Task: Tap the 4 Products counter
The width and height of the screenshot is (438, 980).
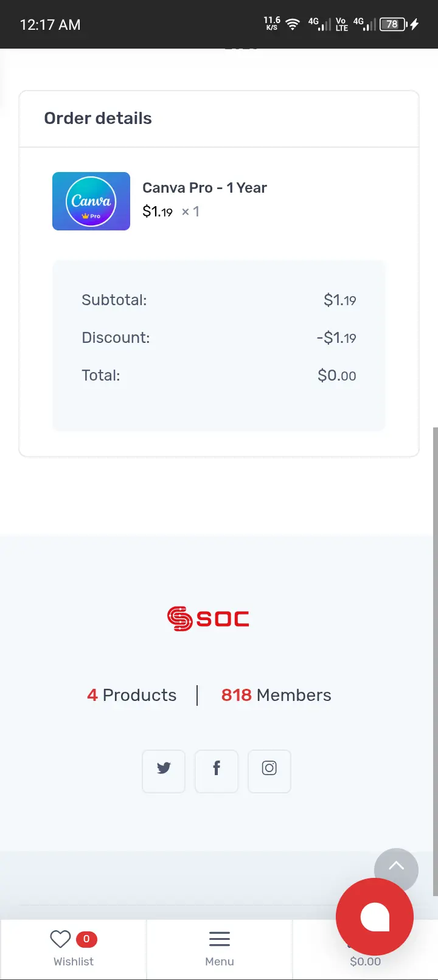Action: tap(132, 695)
